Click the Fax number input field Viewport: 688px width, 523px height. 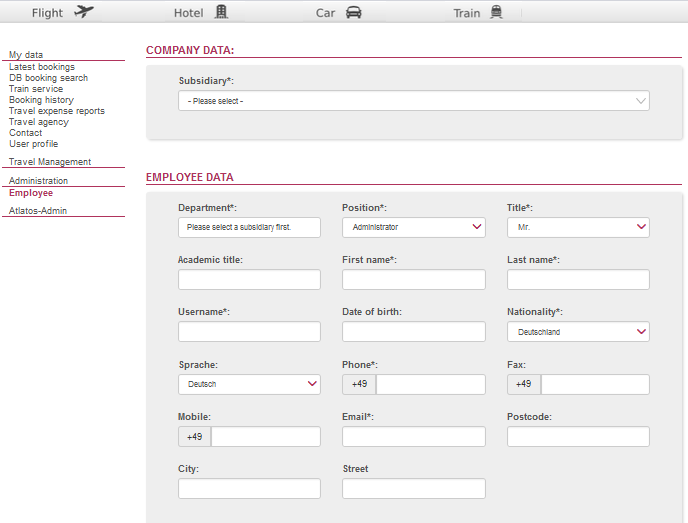pyautogui.click(x=595, y=384)
